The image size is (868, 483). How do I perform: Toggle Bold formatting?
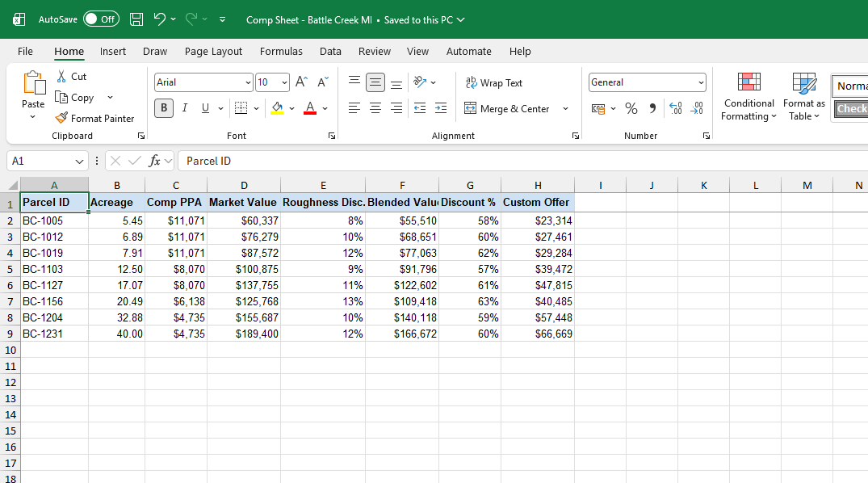(x=164, y=108)
